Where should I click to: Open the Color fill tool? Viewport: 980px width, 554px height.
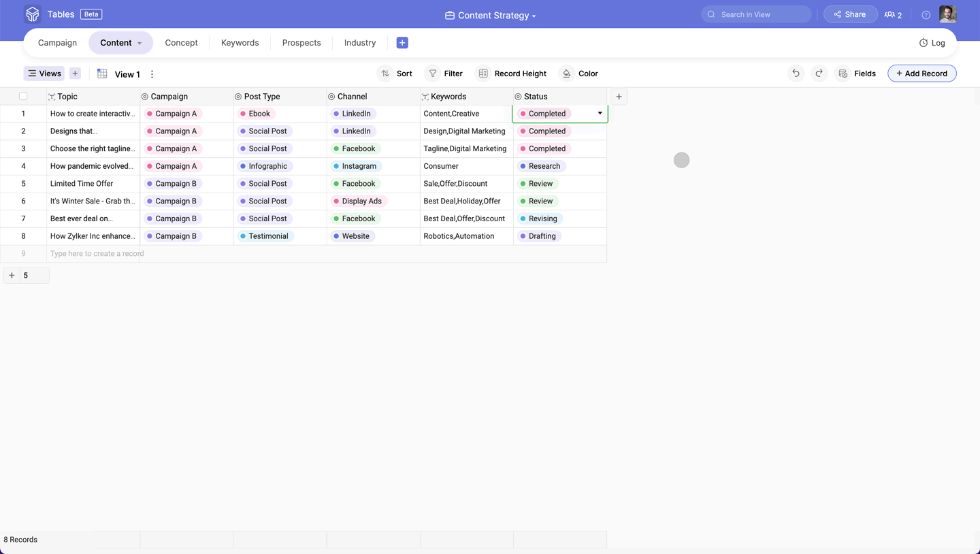click(579, 74)
